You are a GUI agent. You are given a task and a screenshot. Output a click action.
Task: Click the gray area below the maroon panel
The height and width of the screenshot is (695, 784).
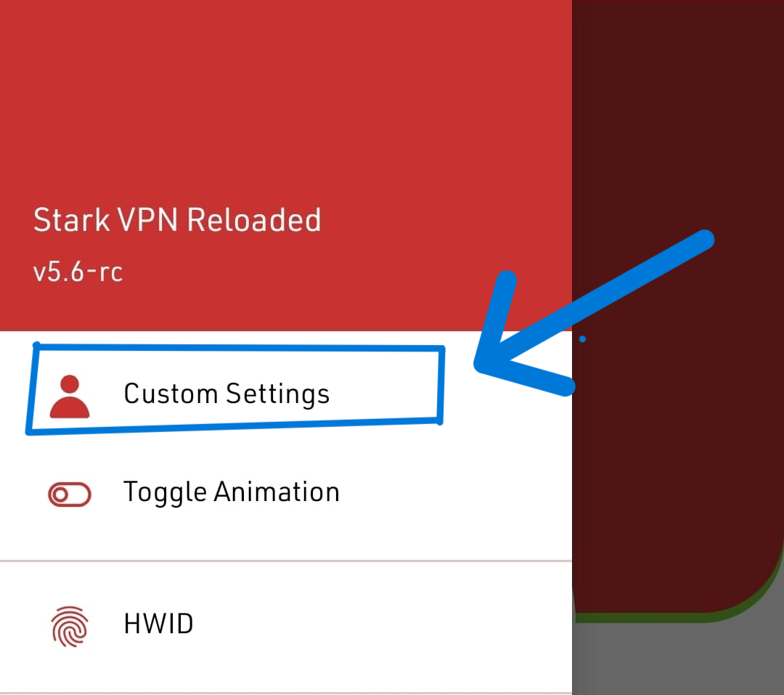click(677, 660)
